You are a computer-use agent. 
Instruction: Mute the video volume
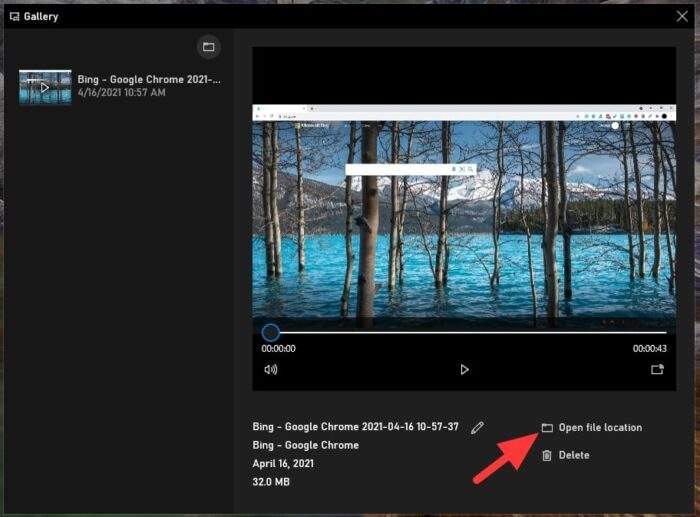[x=271, y=369]
